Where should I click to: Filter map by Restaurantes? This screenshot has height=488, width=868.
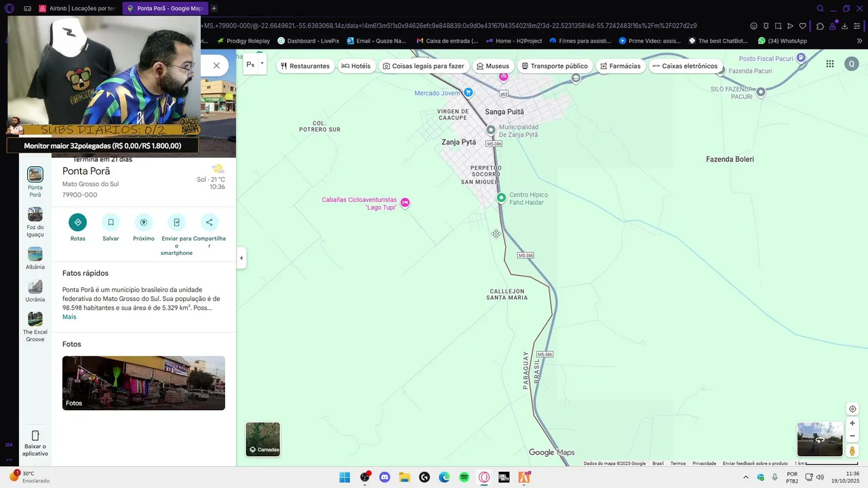point(305,66)
